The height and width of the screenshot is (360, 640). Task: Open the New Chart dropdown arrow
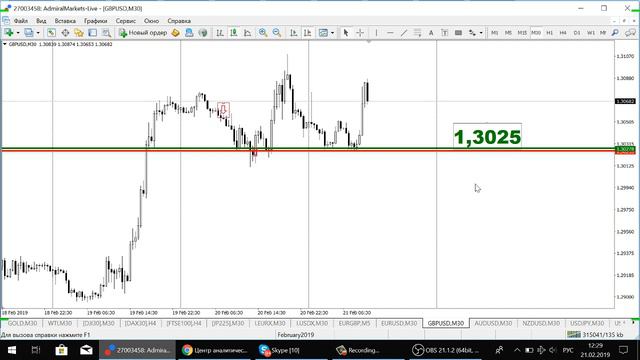tap(18, 33)
